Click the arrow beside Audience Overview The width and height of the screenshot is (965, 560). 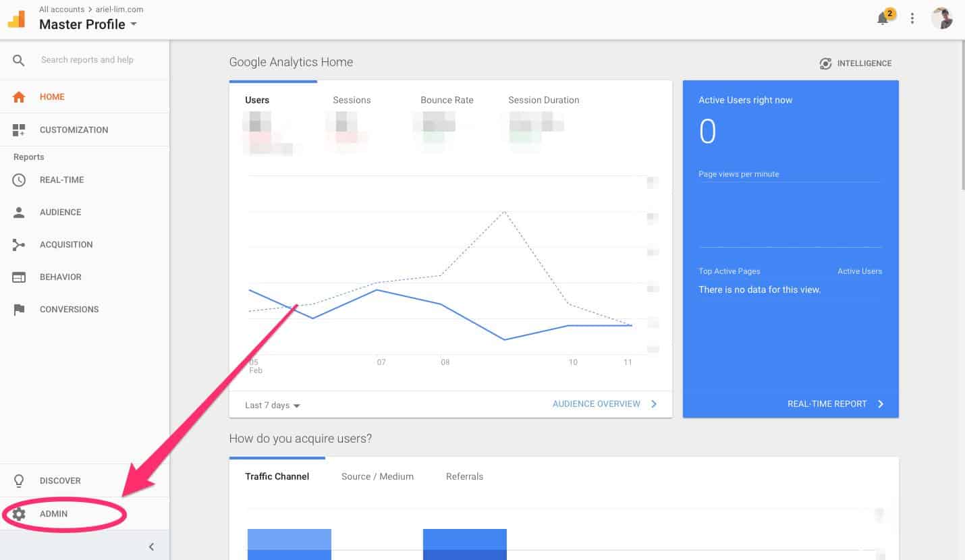[654, 404]
